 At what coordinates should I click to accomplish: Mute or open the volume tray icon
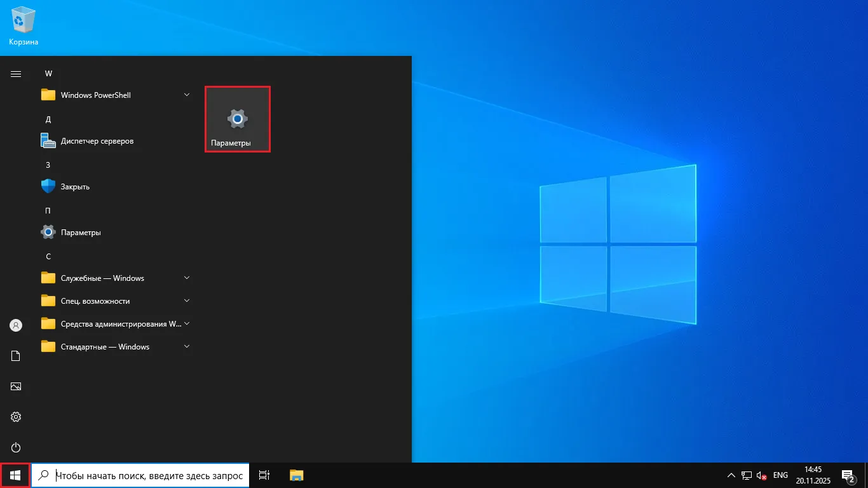[761, 475]
